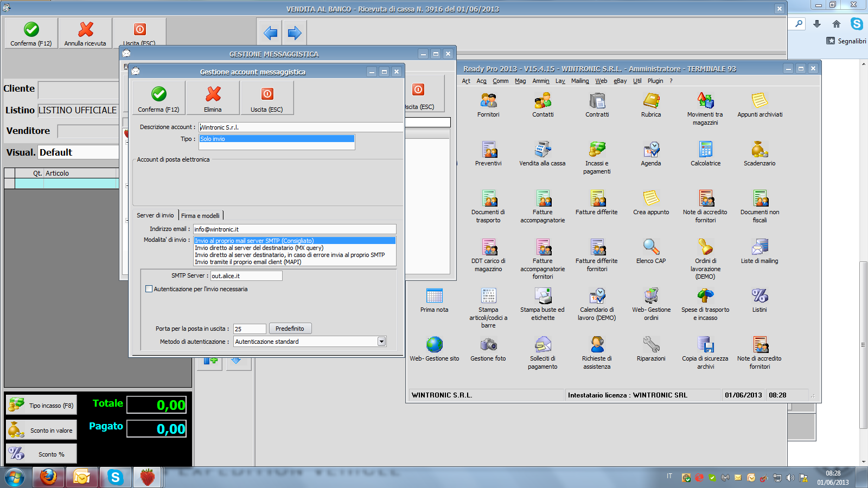Open the Agenda icon
Image resolution: width=868 pixels, height=488 pixels.
pyautogui.click(x=651, y=154)
